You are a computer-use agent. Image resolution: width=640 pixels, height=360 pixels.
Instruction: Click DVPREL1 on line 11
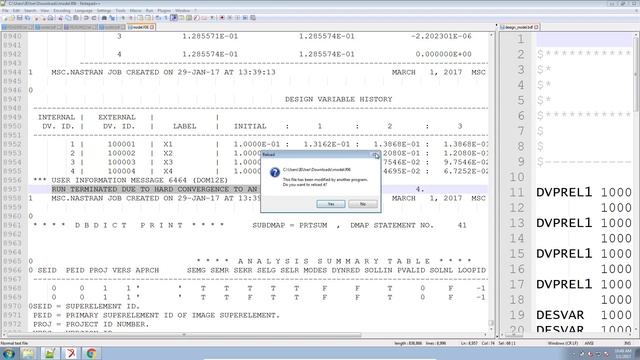point(564,192)
